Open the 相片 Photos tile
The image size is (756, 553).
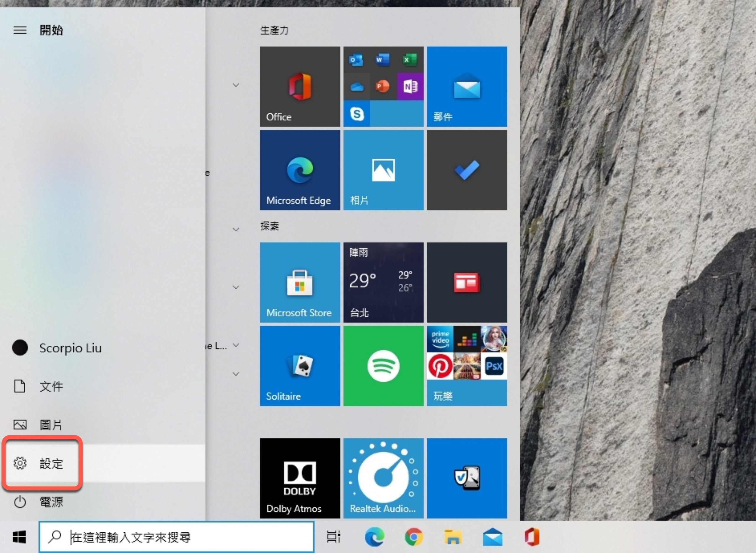(x=383, y=170)
